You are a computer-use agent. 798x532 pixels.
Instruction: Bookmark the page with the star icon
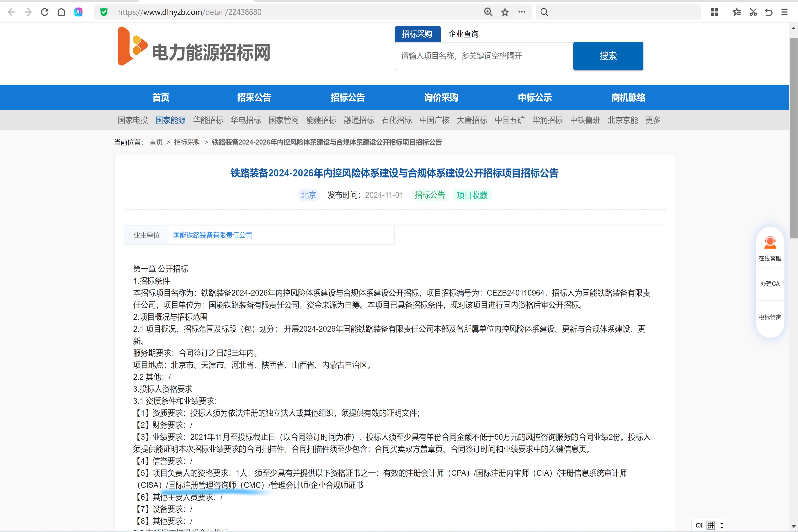505,12
